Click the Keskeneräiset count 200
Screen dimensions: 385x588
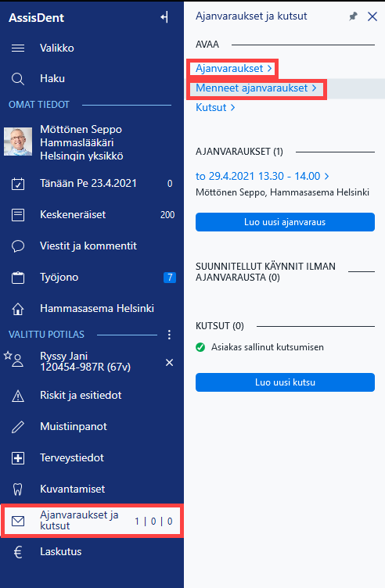167,215
